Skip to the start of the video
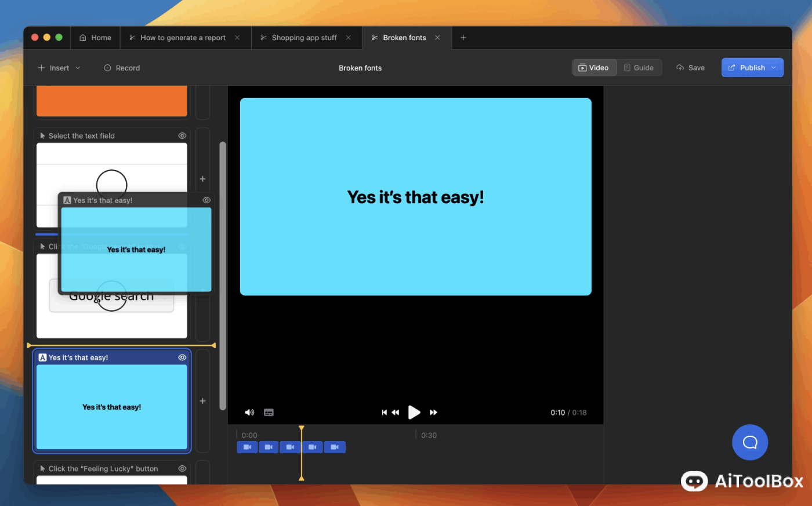This screenshot has height=506, width=812. (384, 413)
